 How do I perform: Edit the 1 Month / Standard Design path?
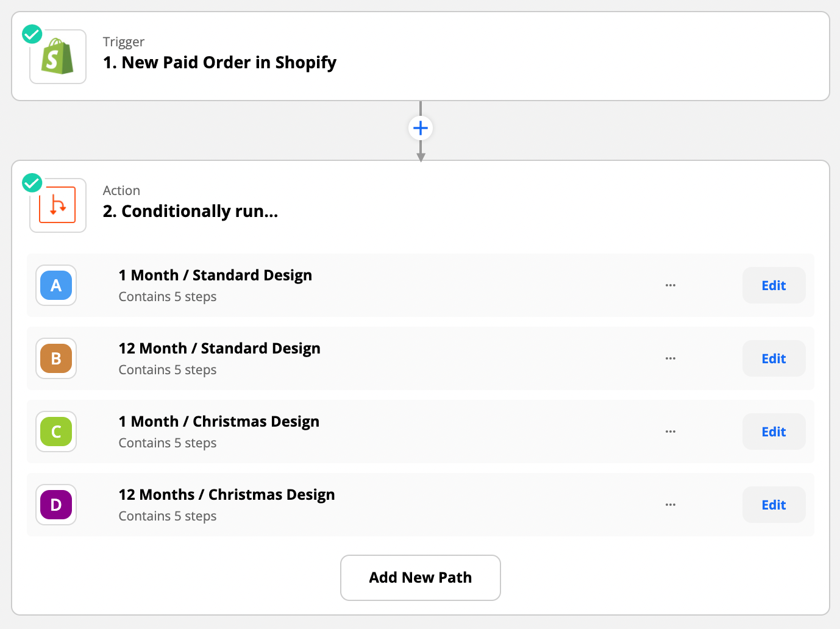[x=774, y=285]
